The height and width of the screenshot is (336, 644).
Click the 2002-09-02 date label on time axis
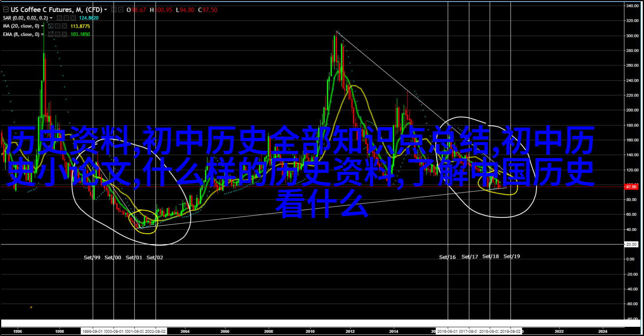(155, 332)
